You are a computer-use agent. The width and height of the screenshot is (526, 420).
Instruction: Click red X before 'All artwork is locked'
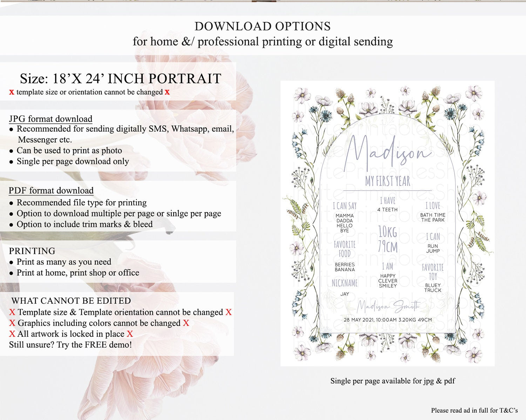point(12,334)
